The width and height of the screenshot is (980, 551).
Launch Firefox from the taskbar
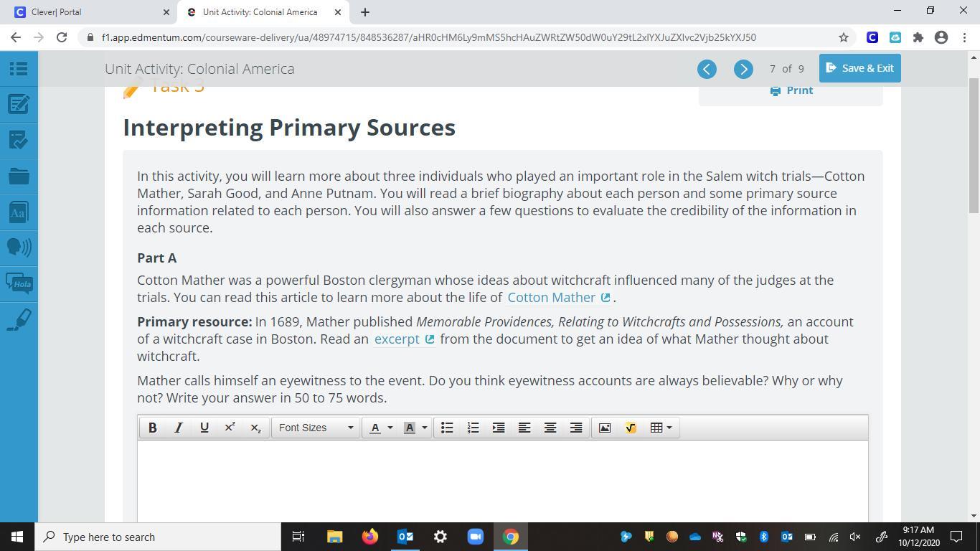370,537
